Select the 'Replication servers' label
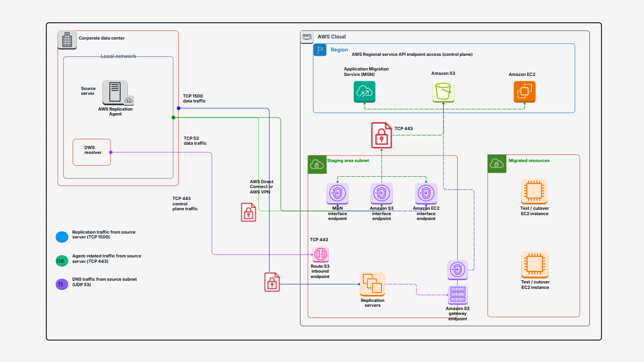Image resolution: width=644 pixels, height=362 pixels. tap(373, 303)
